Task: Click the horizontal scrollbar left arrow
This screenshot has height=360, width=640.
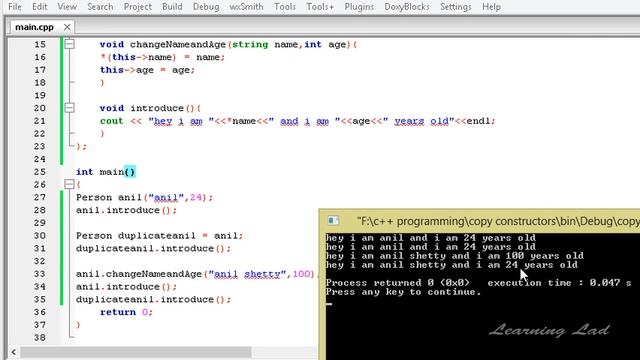Action: pos(13,352)
